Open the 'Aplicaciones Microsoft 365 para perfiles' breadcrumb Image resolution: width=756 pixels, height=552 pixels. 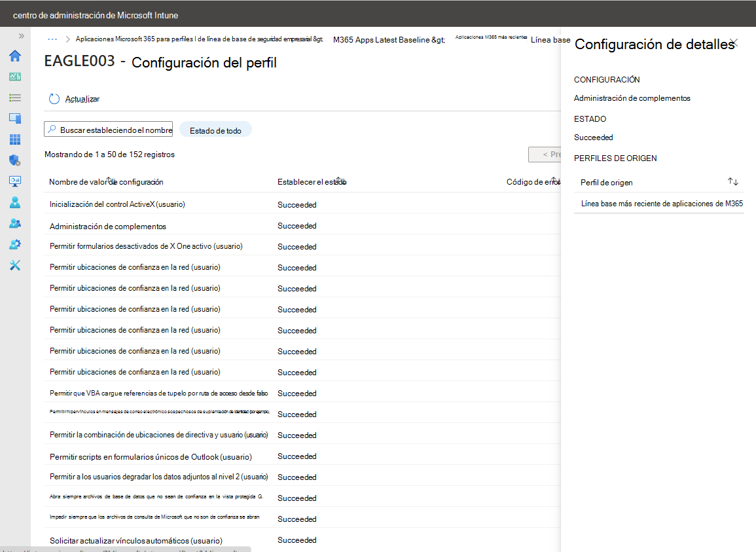tap(199, 39)
